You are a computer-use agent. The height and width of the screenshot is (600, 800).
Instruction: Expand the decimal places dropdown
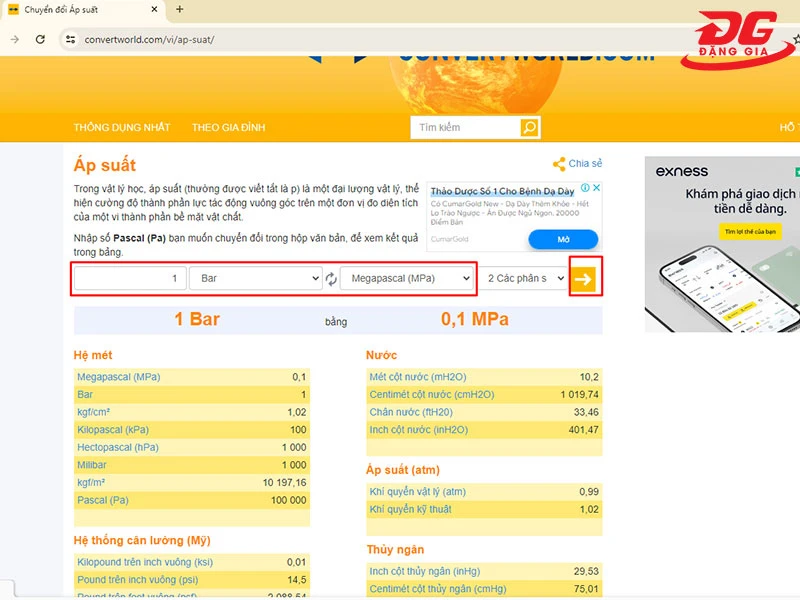(516, 278)
